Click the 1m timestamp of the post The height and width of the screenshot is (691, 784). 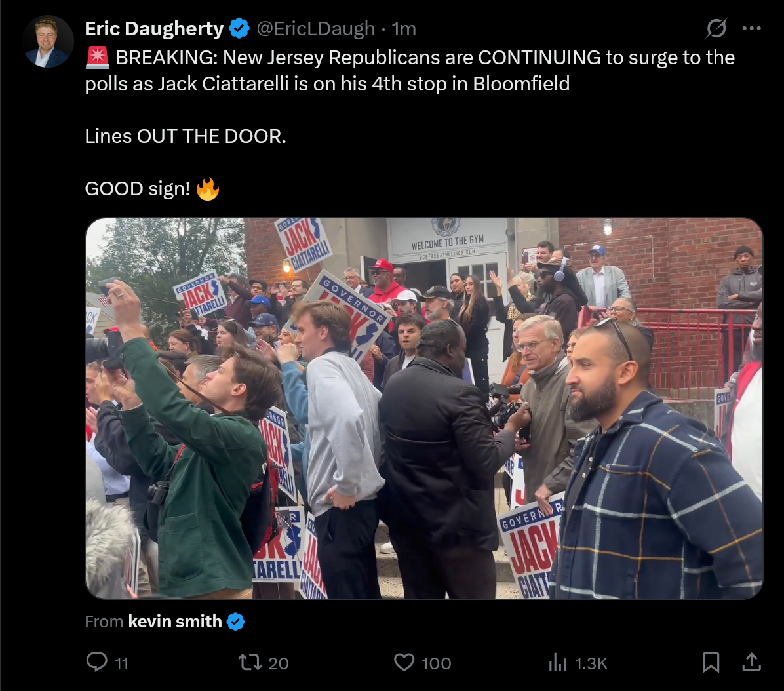(404, 29)
